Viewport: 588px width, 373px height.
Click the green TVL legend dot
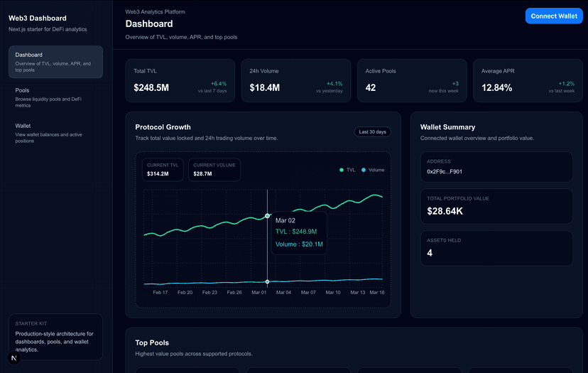pos(342,170)
